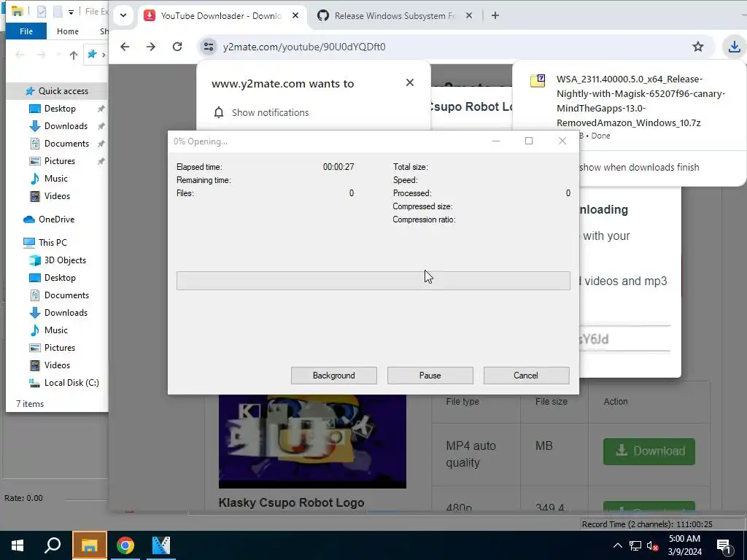Show hidden system tray icons
The image size is (747, 560).
617,545
